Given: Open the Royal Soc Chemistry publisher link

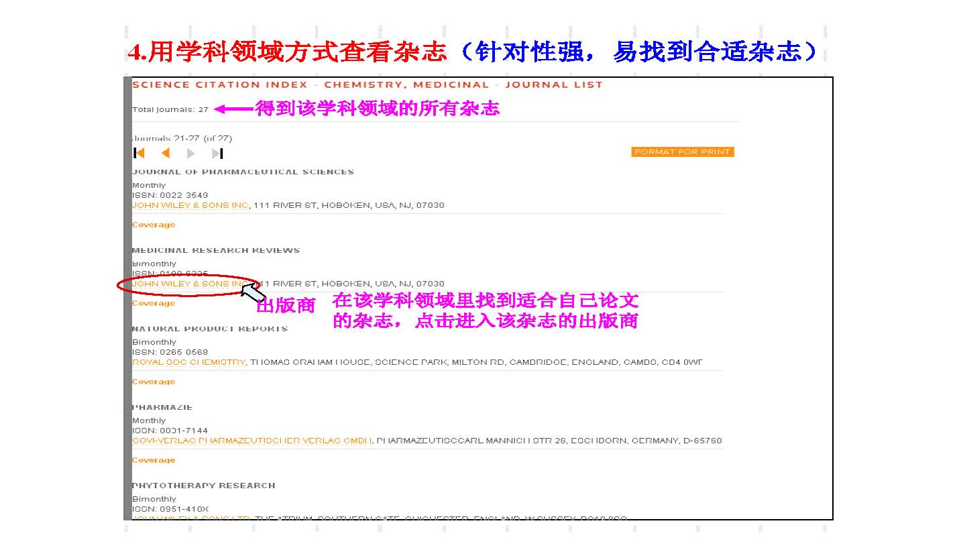Looking at the screenshot, I should click(188, 362).
